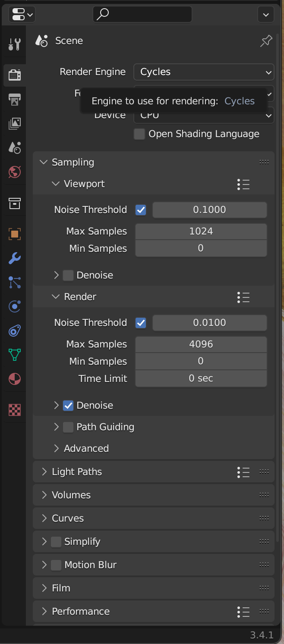
Task: Enable Path Guiding checkbox
Action: tap(68, 427)
